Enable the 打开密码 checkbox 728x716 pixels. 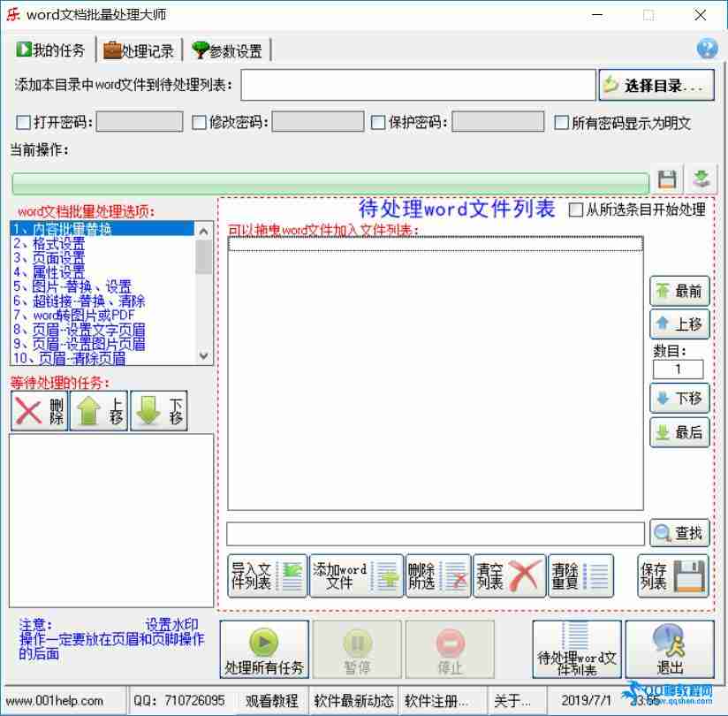(x=23, y=123)
